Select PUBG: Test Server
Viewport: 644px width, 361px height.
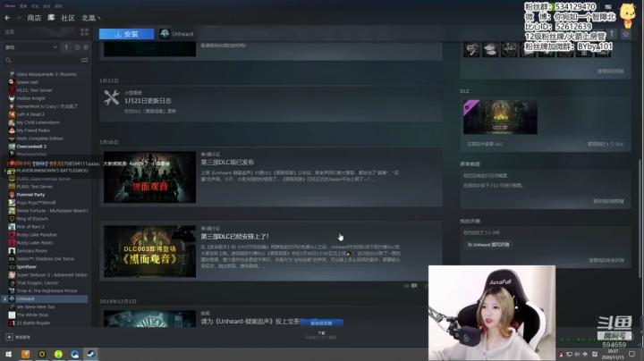(35, 187)
